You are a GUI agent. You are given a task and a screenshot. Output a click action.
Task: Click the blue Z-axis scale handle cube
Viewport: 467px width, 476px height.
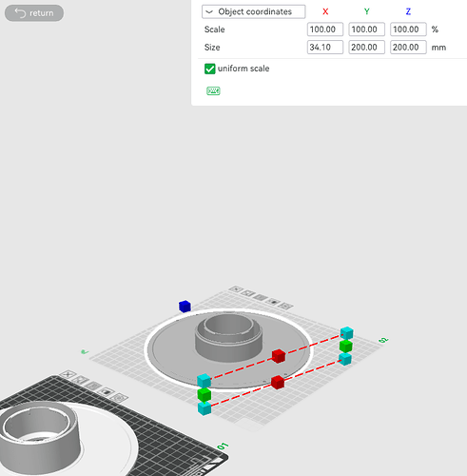[185, 307]
